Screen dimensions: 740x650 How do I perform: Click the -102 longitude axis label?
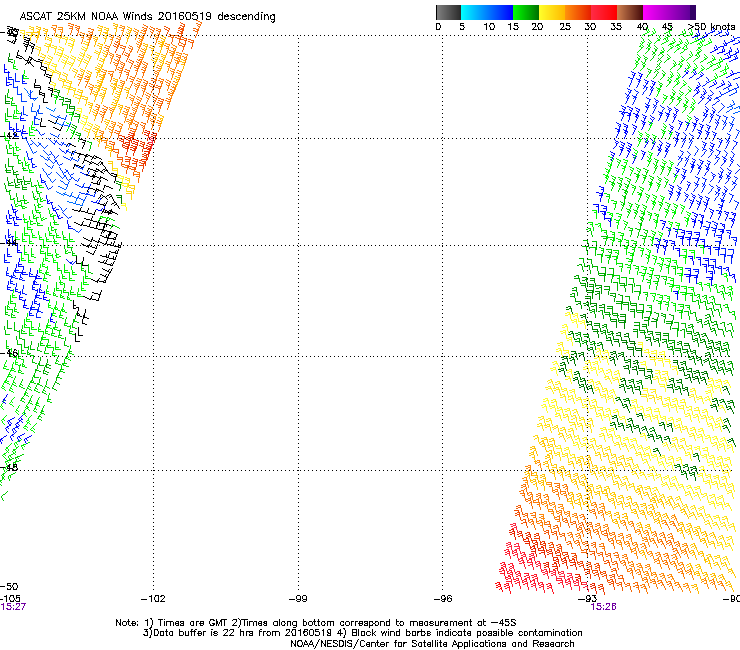[153, 599]
